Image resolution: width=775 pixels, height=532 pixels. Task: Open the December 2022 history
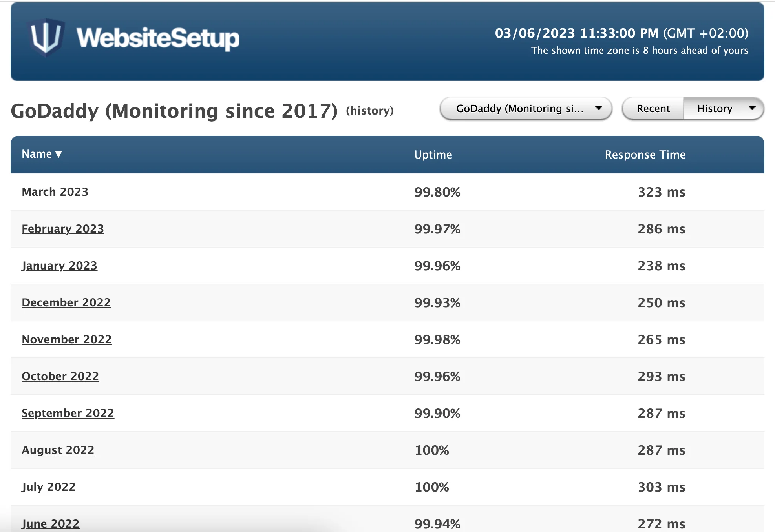(x=66, y=302)
